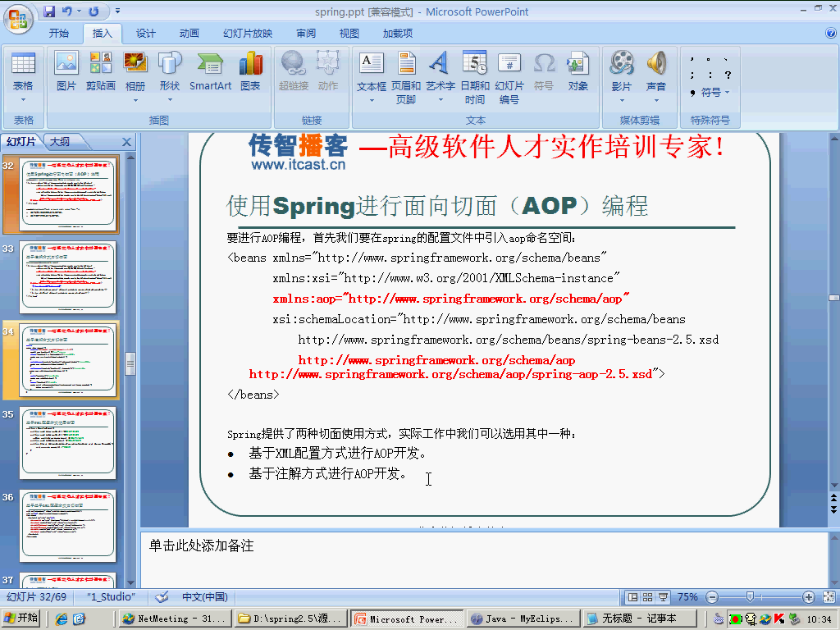Open WordArt (艺术字) gallery
The image size is (840, 630).
click(x=441, y=63)
